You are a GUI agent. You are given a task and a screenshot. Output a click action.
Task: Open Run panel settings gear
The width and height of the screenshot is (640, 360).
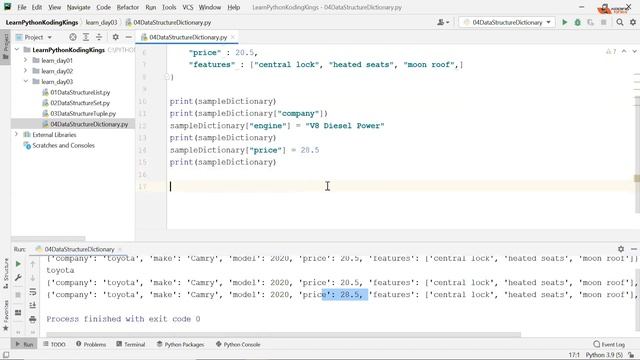coord(621,249)
